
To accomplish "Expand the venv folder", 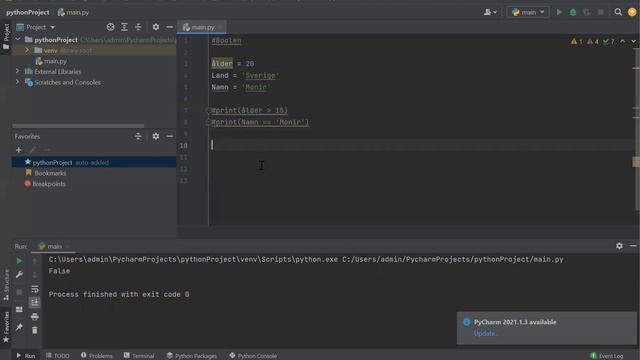I will pos(27,50).
